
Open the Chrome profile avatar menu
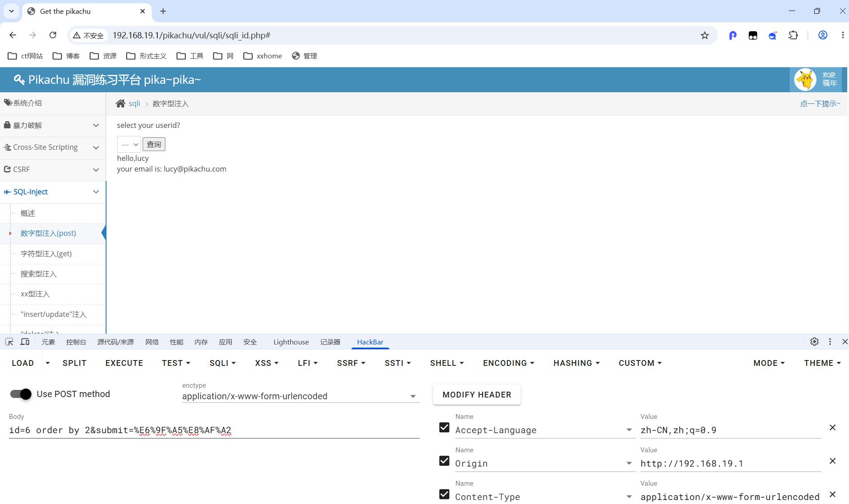(x=823, y=35)
